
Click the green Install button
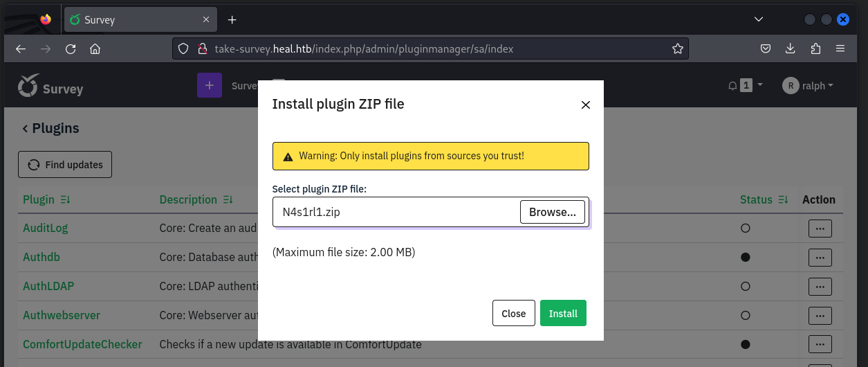[x=563, y=313]
